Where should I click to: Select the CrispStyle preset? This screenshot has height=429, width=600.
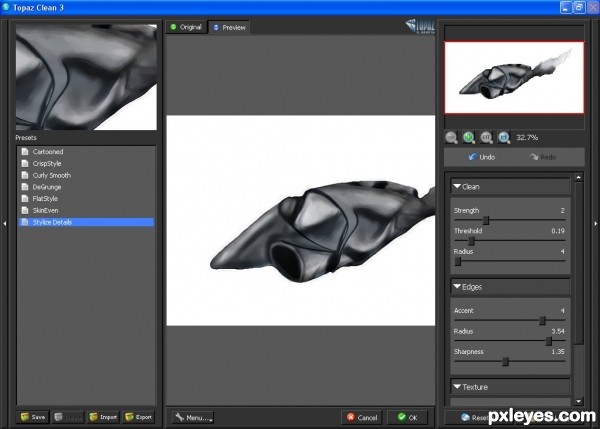[x=86, y=163]
